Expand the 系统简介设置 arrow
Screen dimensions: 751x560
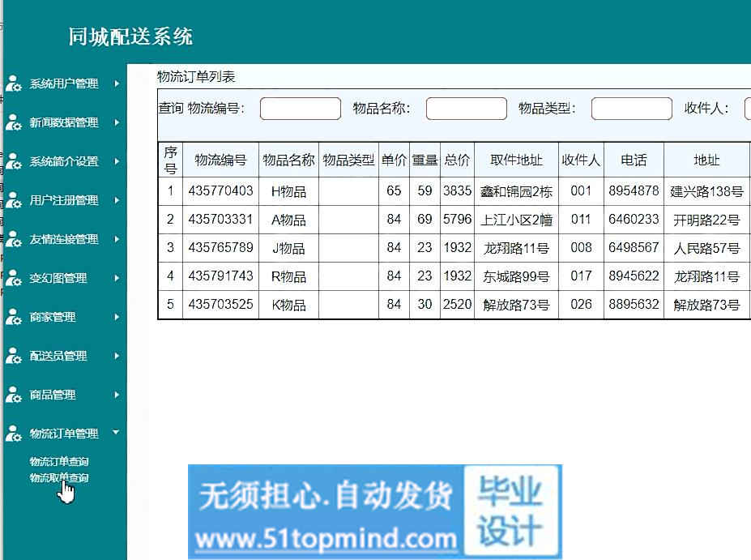(x=117, y=161)
